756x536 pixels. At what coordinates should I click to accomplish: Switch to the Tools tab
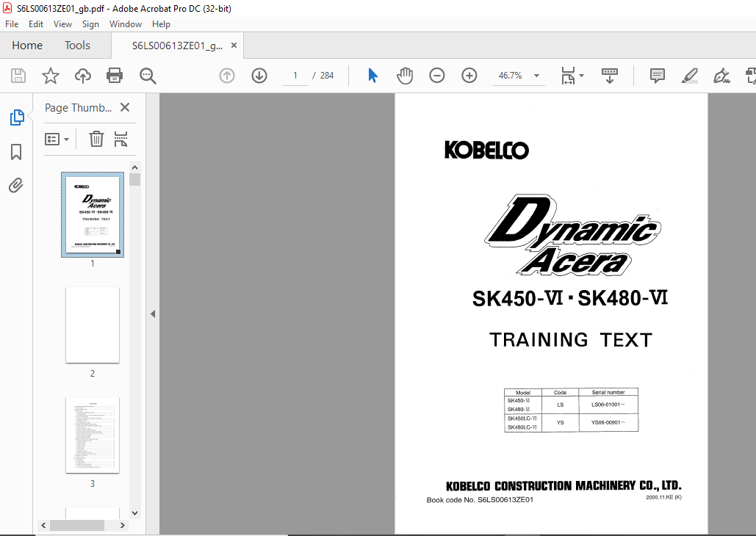77,46
